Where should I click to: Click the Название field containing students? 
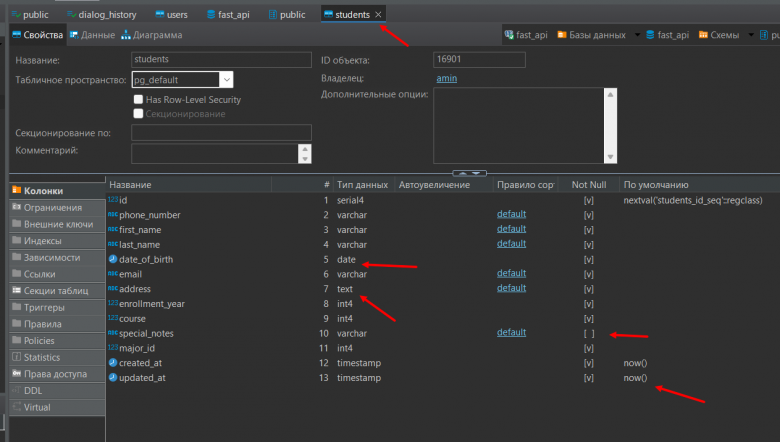click(x=221, y=60)
